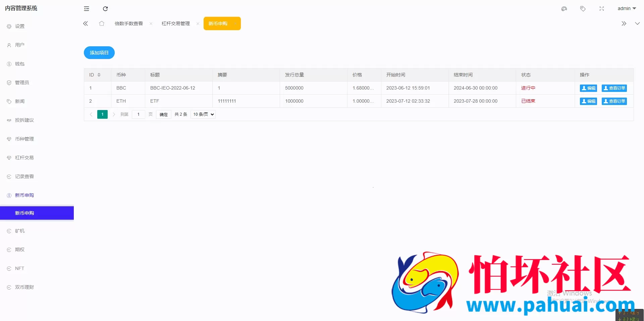Sort the table by the ID column
The image size is (644, 321).
[99, 75]
